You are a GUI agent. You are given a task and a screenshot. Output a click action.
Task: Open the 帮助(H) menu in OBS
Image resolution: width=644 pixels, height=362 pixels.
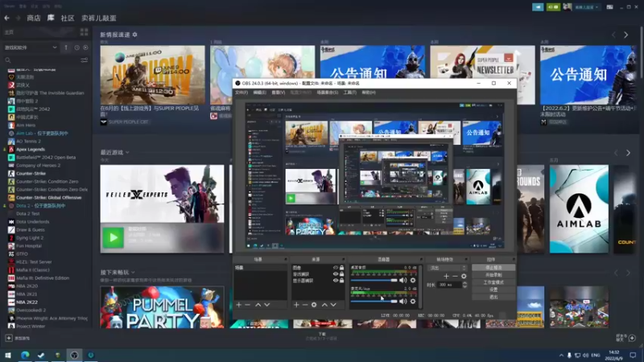[369, 93]
